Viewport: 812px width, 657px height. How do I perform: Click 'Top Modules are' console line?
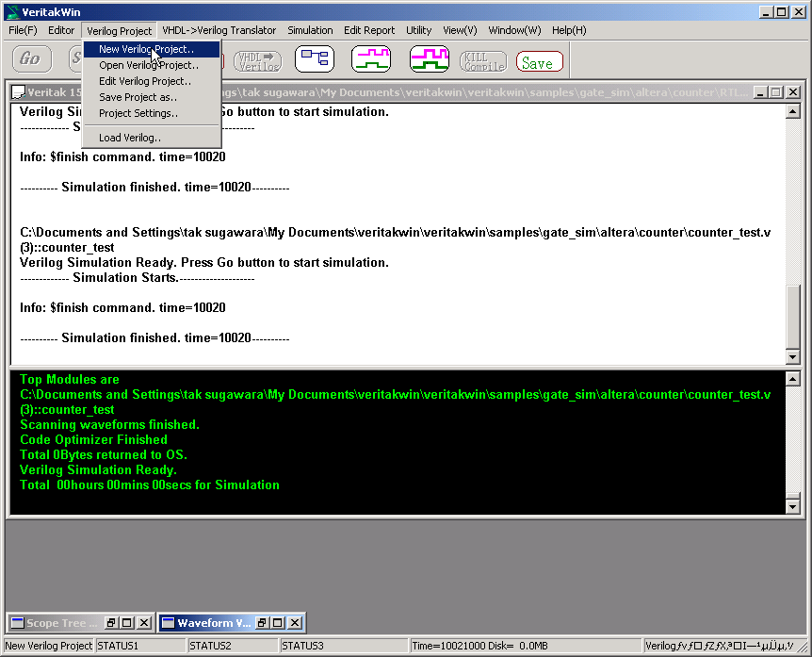coord(70,379)
